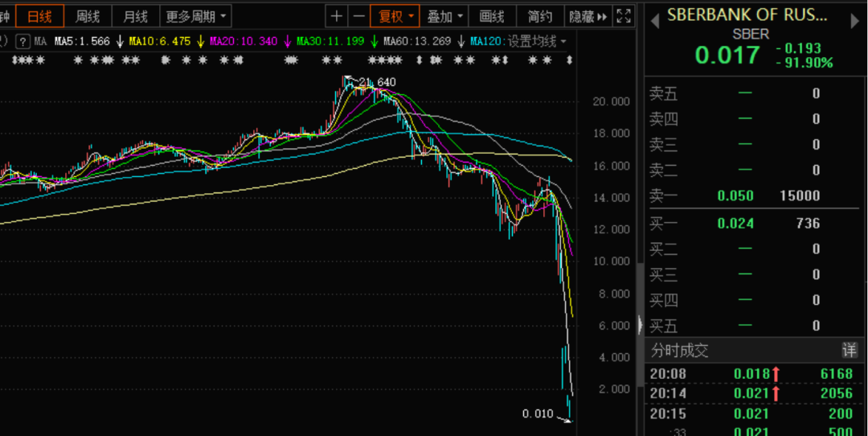Open the 更多周期 period dropdown
This screenshot has width=868, height=436.
pyautogui.click(x=196, y=16)
